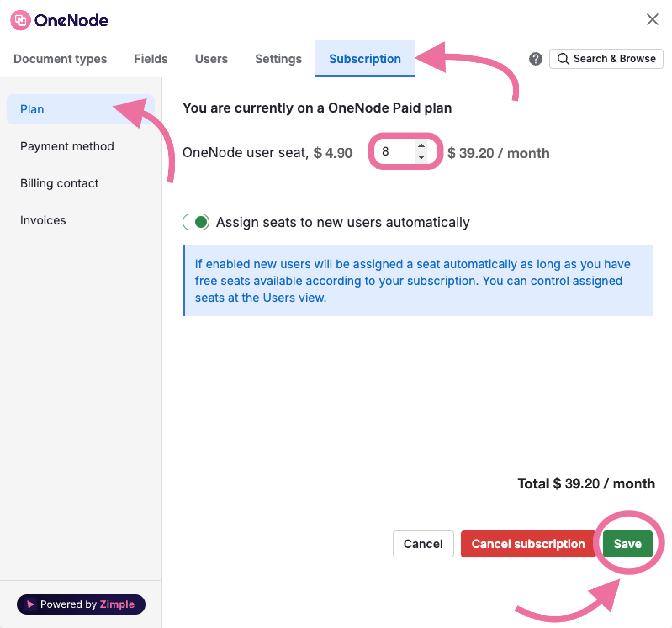Viewport: 672px width, 628px height.
Task: Click the "You are currently on a OneNode Paid plan" heading
Action: point(317,108)
